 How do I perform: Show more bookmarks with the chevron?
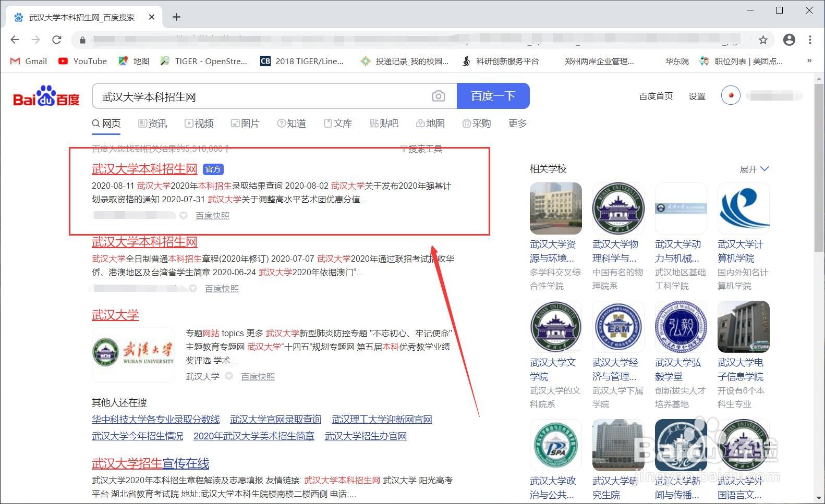(x=809, y=60)
